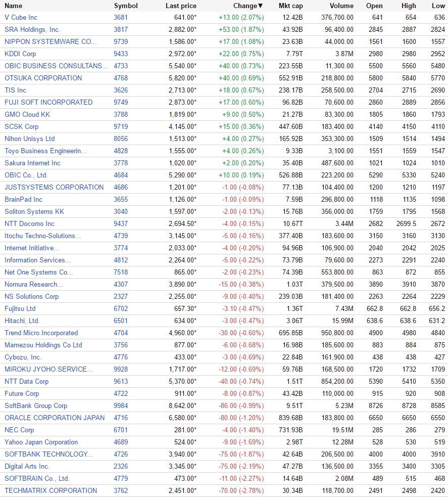The width and height of the screenshot is (448, 497).
Task: Open the Sakura Internet Inc link
Action: (32, 163)
